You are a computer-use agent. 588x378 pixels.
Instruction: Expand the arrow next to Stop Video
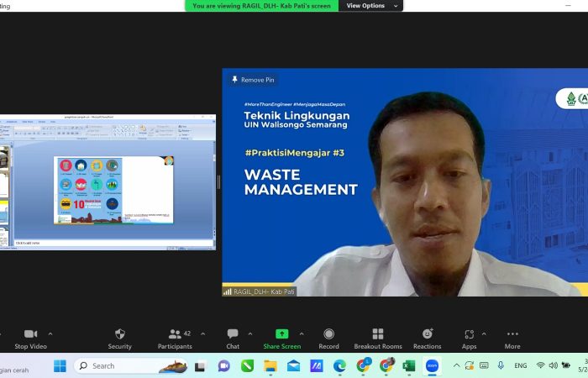50,333
